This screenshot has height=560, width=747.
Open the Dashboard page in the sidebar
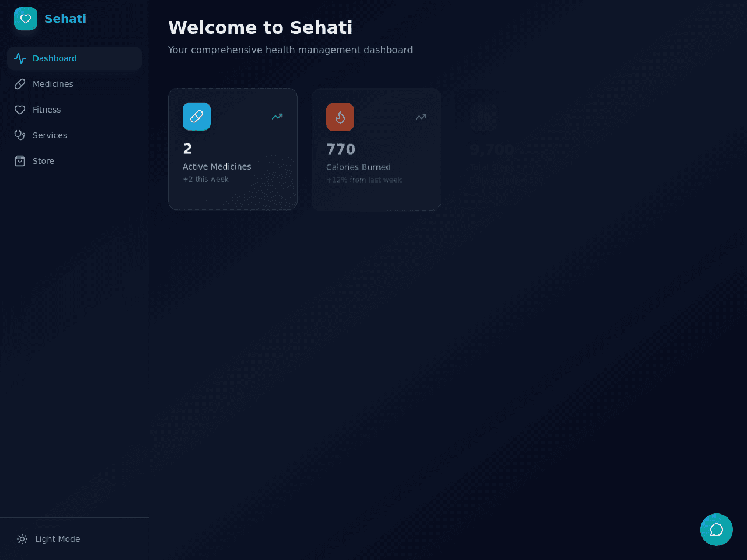(75, 58)
